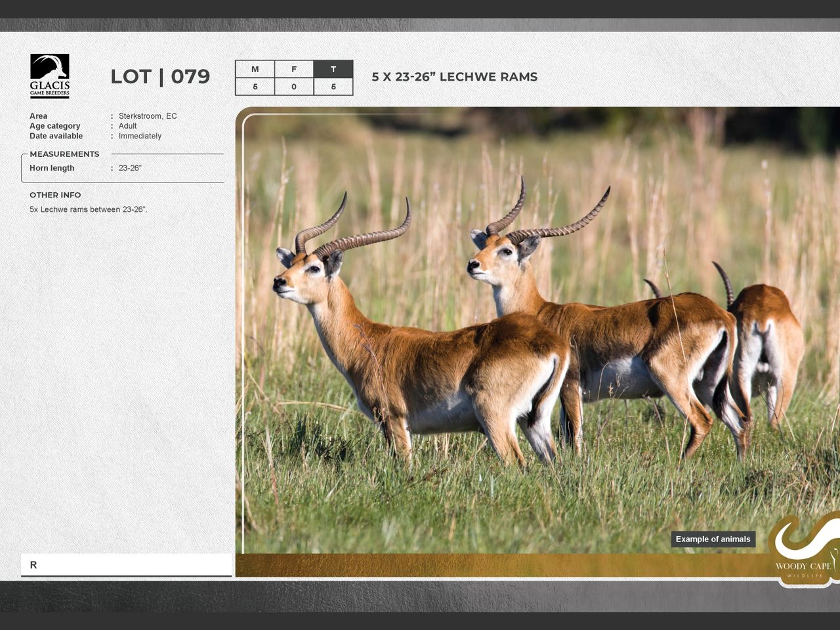Click the Adult age category value
840x630 pixels.
click(x=127, y=126)
